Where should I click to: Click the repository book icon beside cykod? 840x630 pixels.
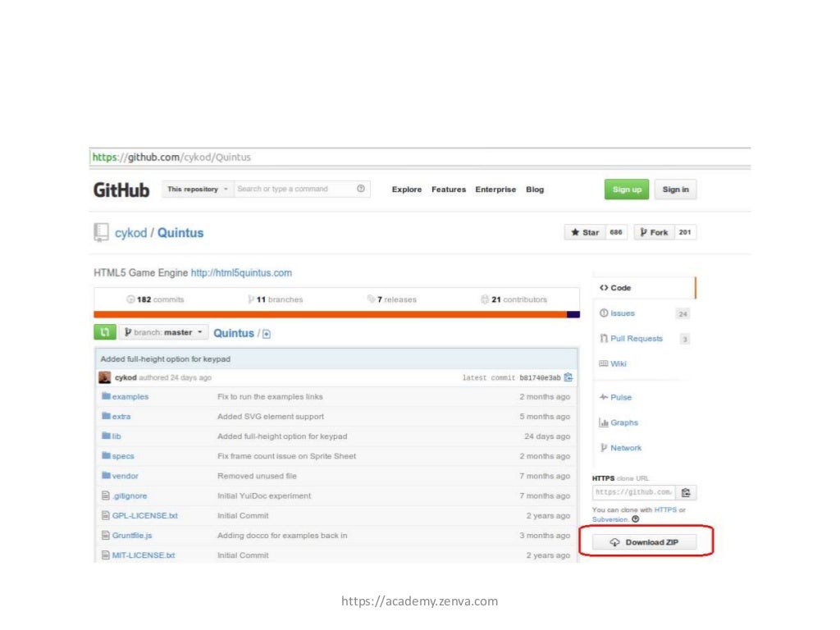(x=101, y=232)
